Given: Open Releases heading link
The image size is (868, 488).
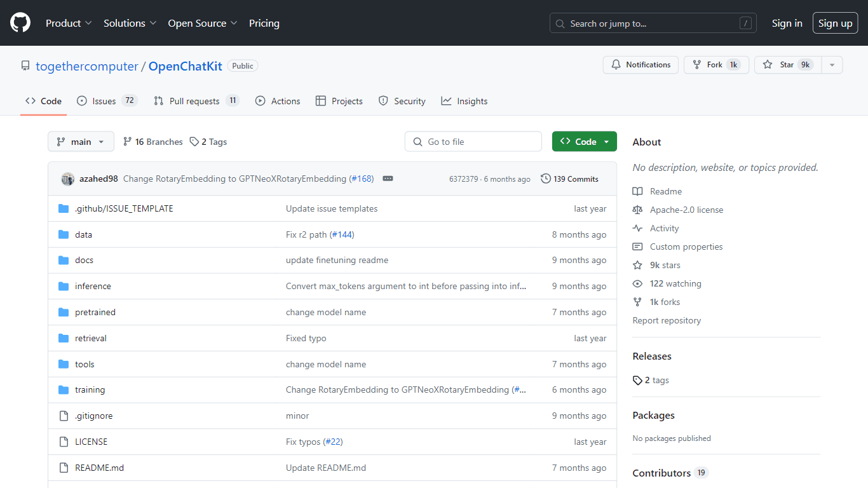Looking at the screenshot, I should click(x=652, y=356).
